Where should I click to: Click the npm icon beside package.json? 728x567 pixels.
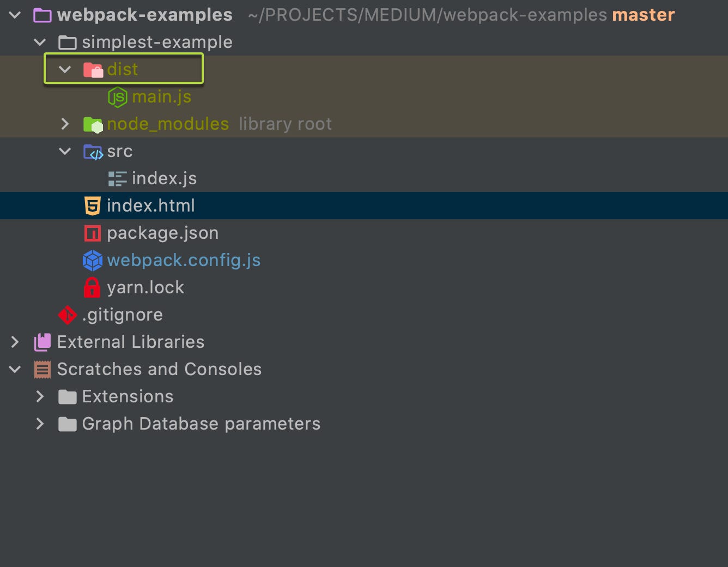[93, 233]
